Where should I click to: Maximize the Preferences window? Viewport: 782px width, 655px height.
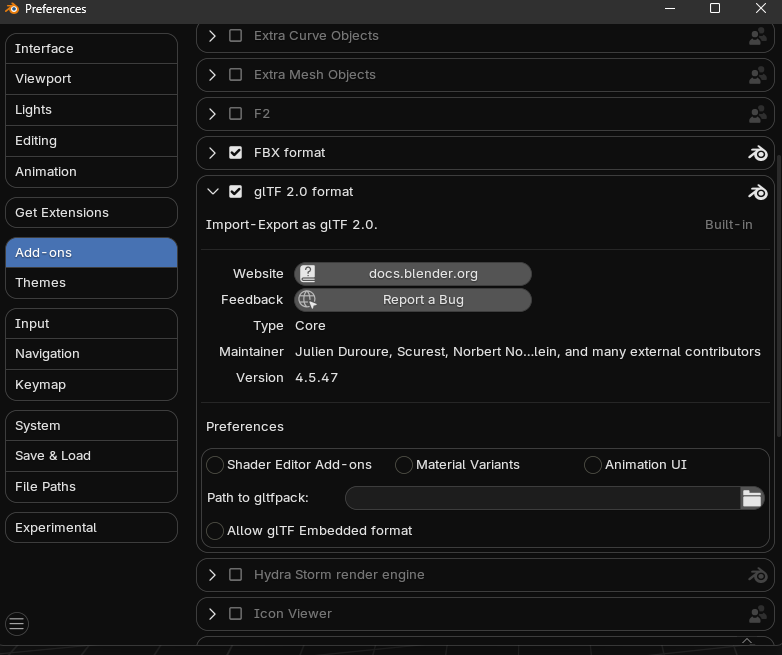click(x=715, y=8)
